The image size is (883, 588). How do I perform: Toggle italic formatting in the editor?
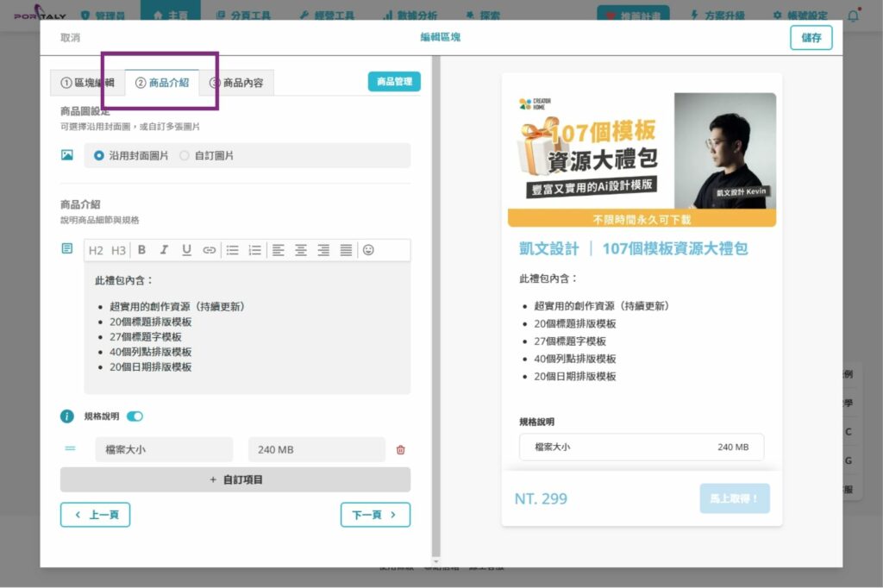pyautogui.click(x=164, y=249)
